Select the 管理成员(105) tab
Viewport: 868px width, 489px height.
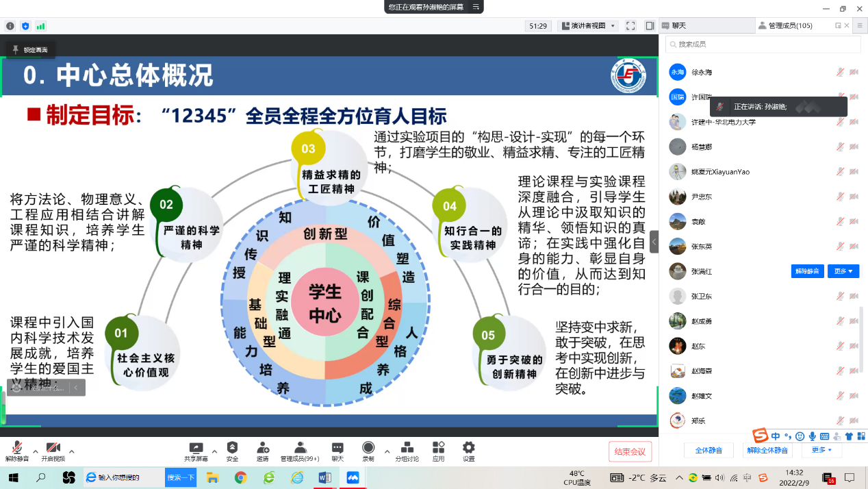point(787,25)
